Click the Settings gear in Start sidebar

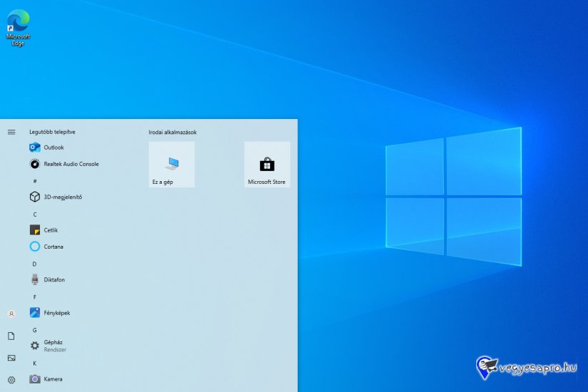pos(11,380)
